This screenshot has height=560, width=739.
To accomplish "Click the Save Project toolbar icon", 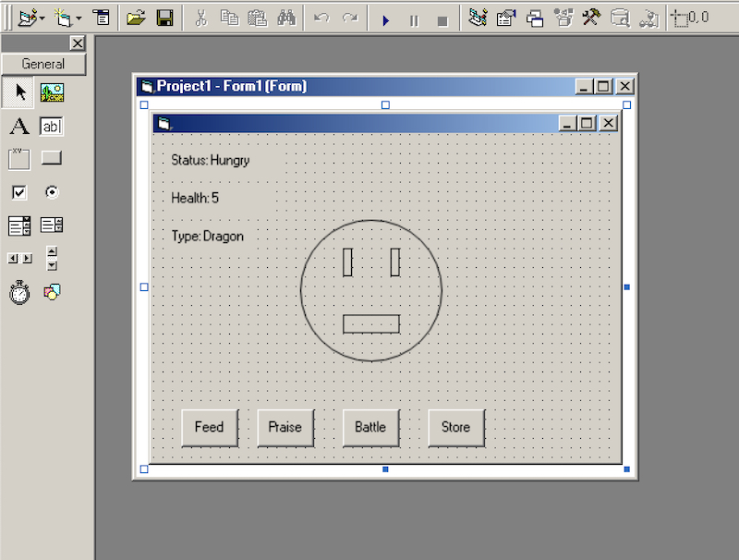I will (164, 18).
